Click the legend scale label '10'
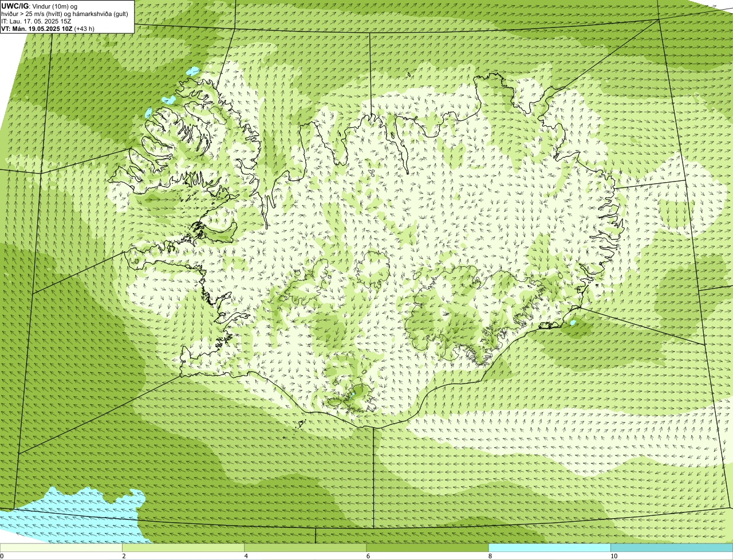Viewport: 733px width, 560px height. 614,556
